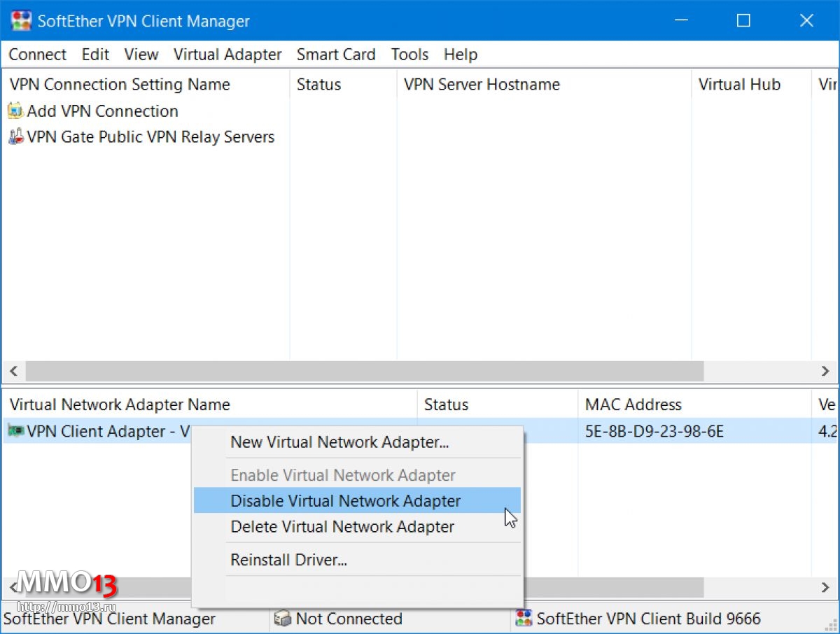Viewport: 840px width, 634px height.
Task: Click MAC address 5E-8B-D9-23-98-6E cell
Action: pyautogui.click(x=654, y=432)
